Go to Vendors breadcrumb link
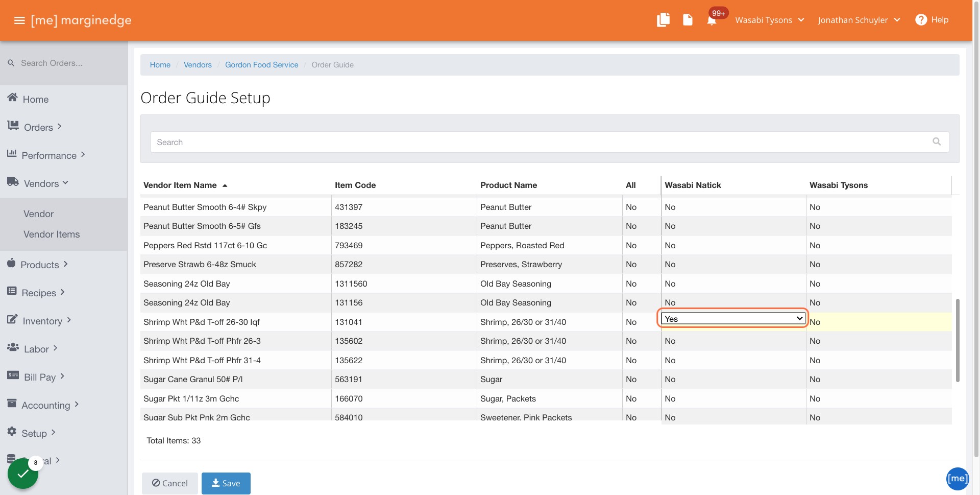The image size is (980, 495). (x=198, y=65)
